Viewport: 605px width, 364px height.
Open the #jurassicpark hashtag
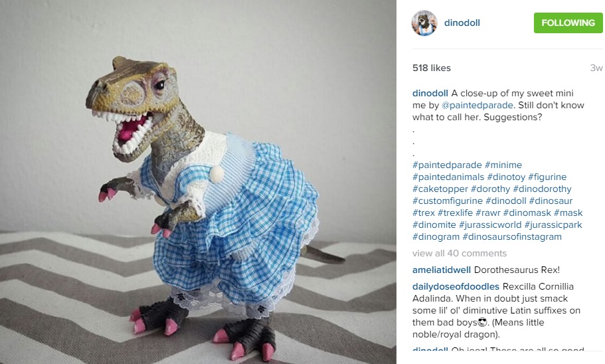click(x=553, y=225)
